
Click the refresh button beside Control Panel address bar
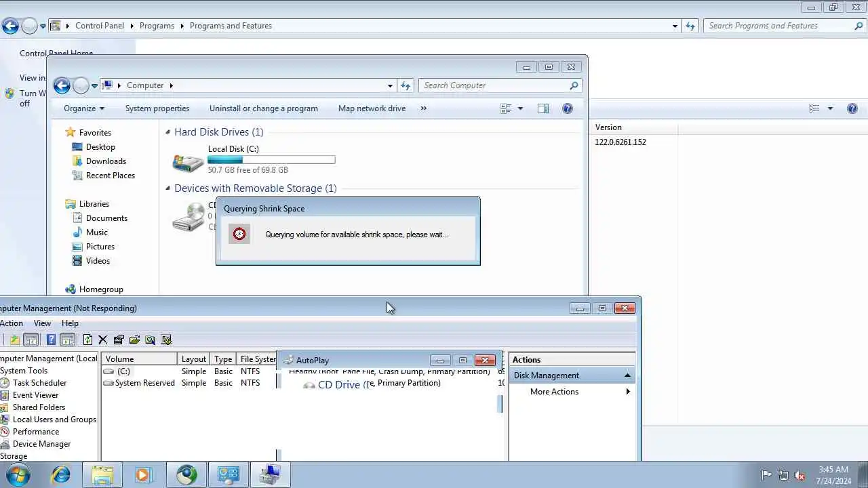point(690,26)
